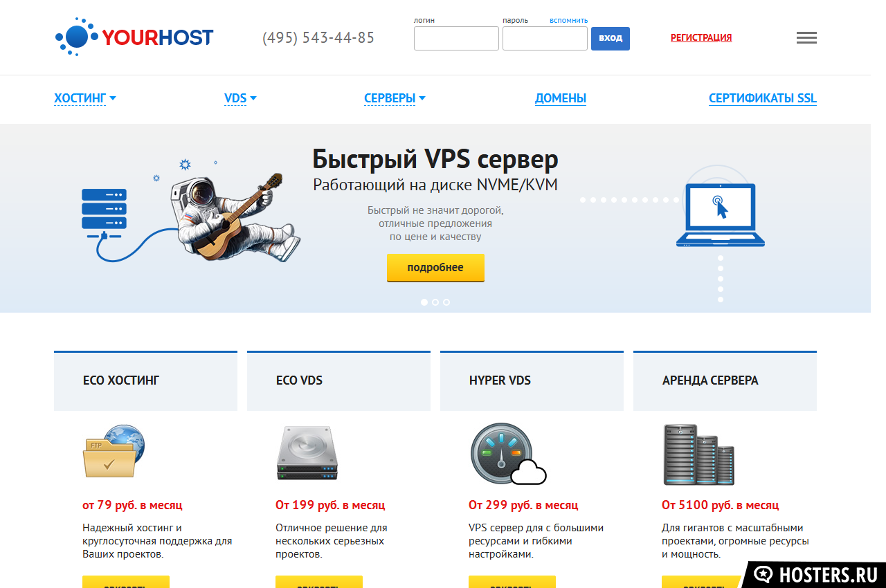The width and height of the screenshot is (886, 588).
Task: Follow the РЕГИСТРАЦИЯ link
Action: [x=701, y=38]
